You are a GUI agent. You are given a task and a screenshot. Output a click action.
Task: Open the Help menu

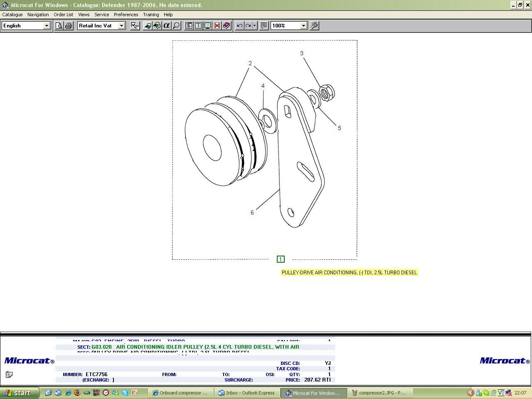click(x=168, y=15)
